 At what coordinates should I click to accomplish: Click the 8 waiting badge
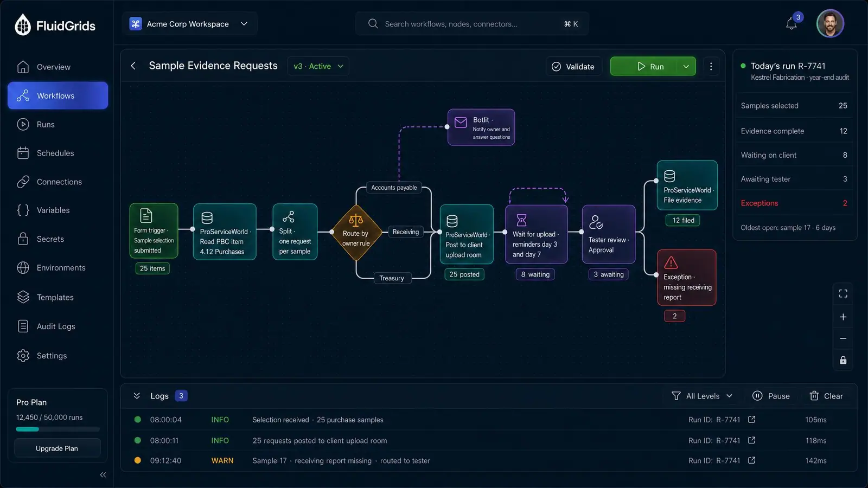[535, 274]
